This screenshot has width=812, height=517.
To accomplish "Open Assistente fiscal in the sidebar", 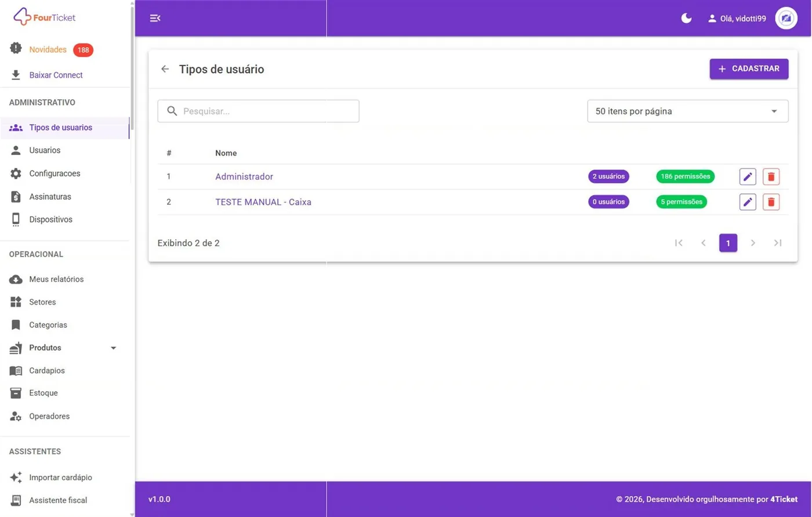I will pyautogui.click(x=58, y=500).
